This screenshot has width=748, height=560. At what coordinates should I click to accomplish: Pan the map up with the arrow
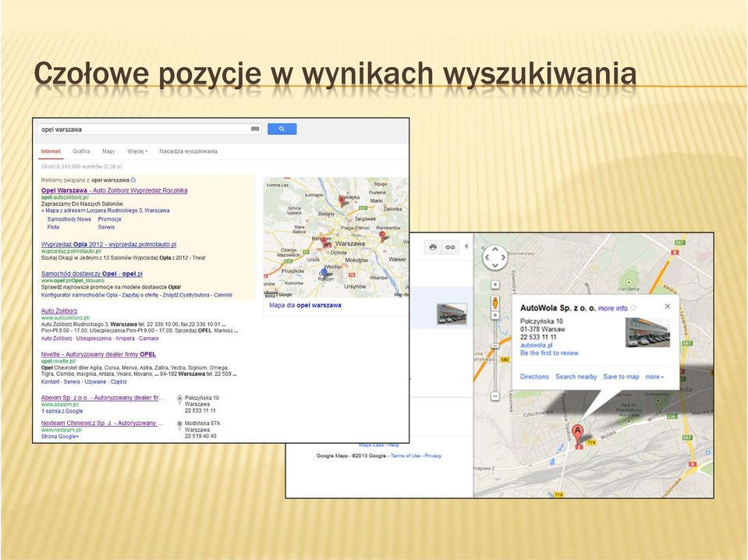tap(495, 250)
